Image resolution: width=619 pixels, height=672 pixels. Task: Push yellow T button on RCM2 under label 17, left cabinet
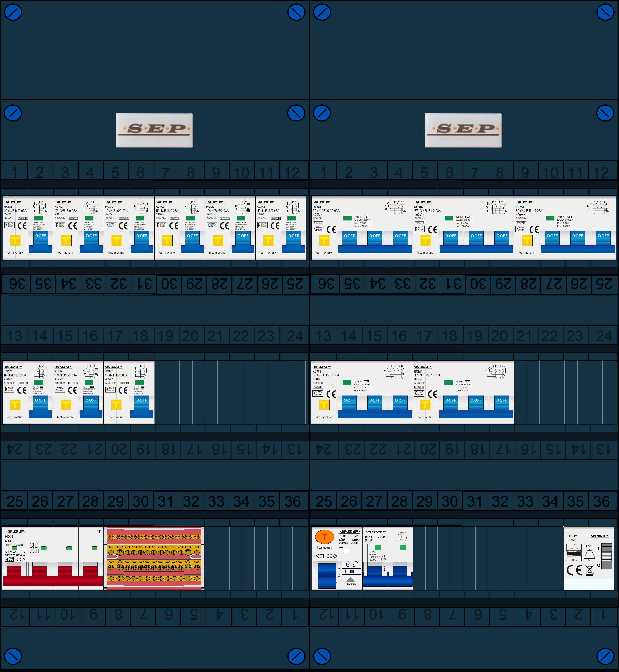coord(117,405)
